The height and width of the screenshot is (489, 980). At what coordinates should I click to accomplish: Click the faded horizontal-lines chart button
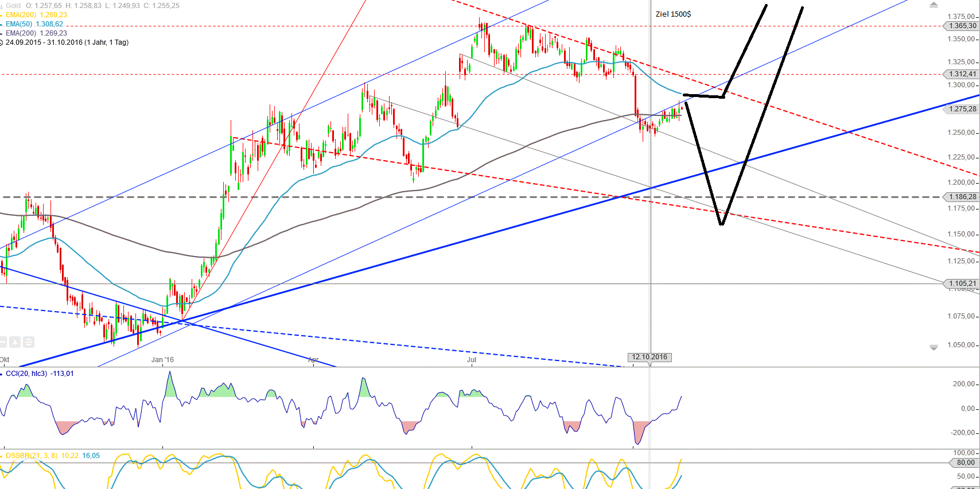28,342
